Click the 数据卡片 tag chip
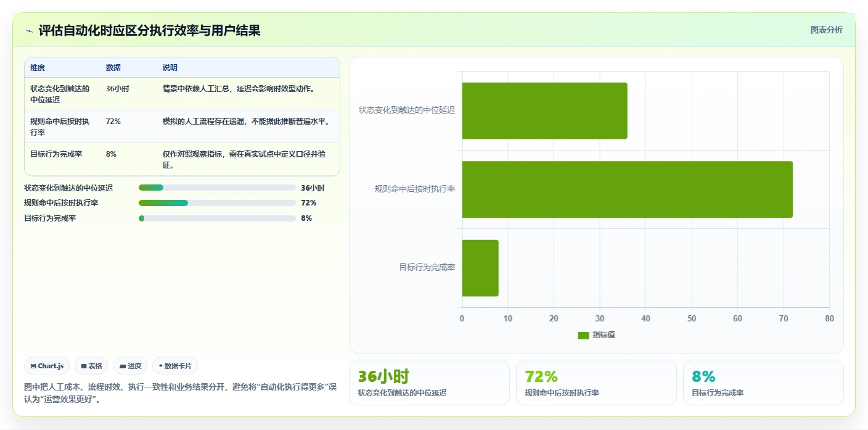868x430 pixels. coord(175,366)
